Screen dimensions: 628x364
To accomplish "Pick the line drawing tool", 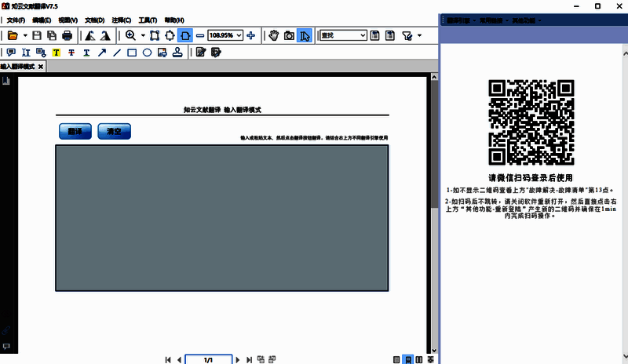I will [117, 53].
